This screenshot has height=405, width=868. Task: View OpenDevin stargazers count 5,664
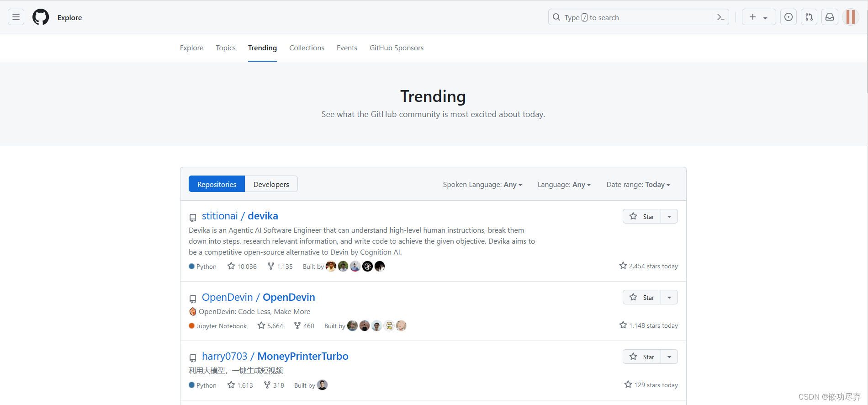click(270, 326)
